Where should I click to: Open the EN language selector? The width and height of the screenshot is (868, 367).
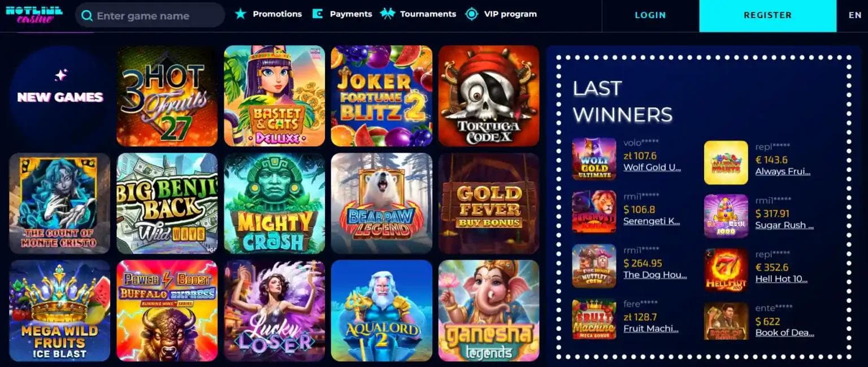[x=854, y=15]
